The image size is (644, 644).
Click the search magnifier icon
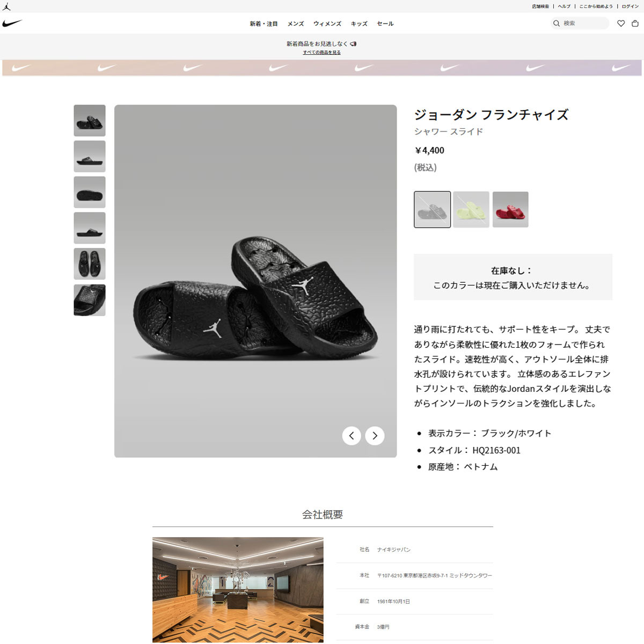coord(557,23)
